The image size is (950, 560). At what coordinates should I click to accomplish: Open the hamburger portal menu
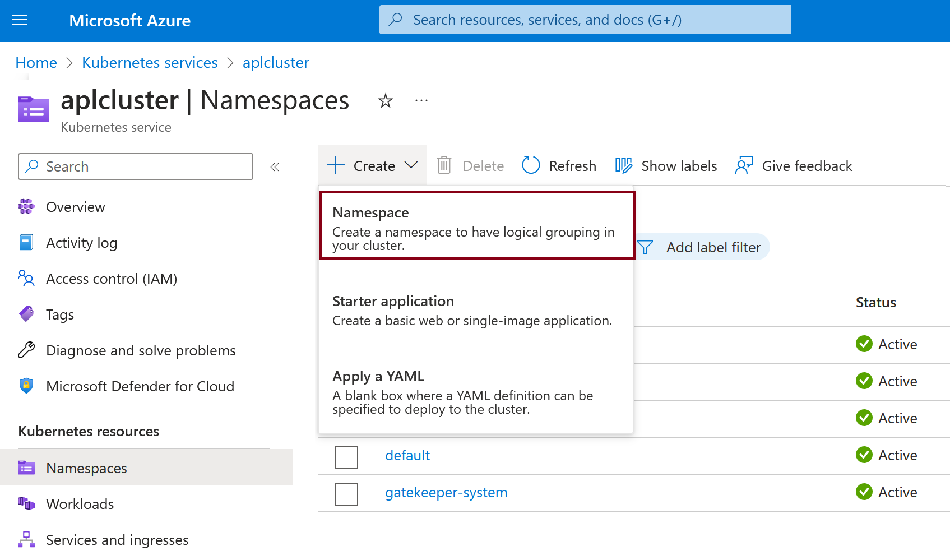point(20,21)
